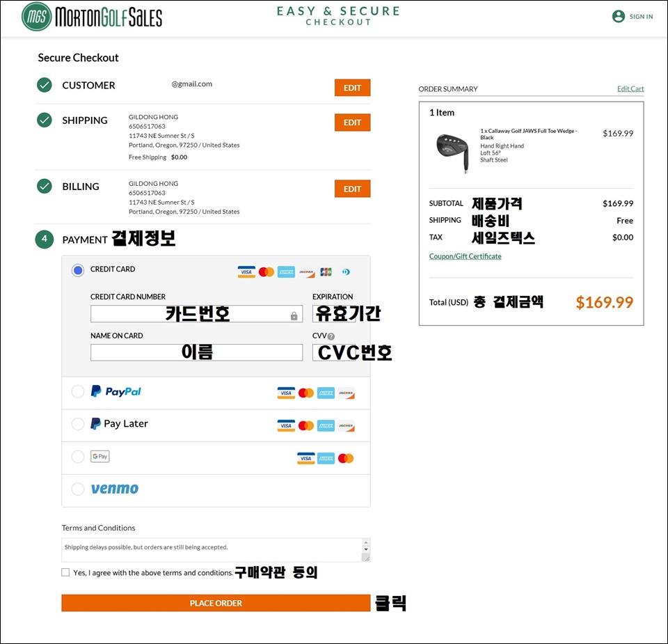This screenshot has height=644, width=668.
Task: Open the Edit Cart link
Action: tap(630, 88)
